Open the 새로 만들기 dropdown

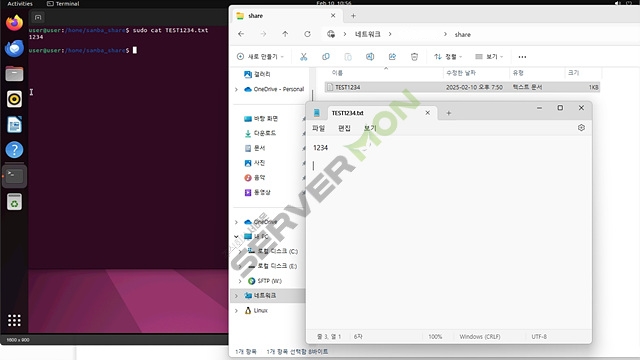point(260,57)
